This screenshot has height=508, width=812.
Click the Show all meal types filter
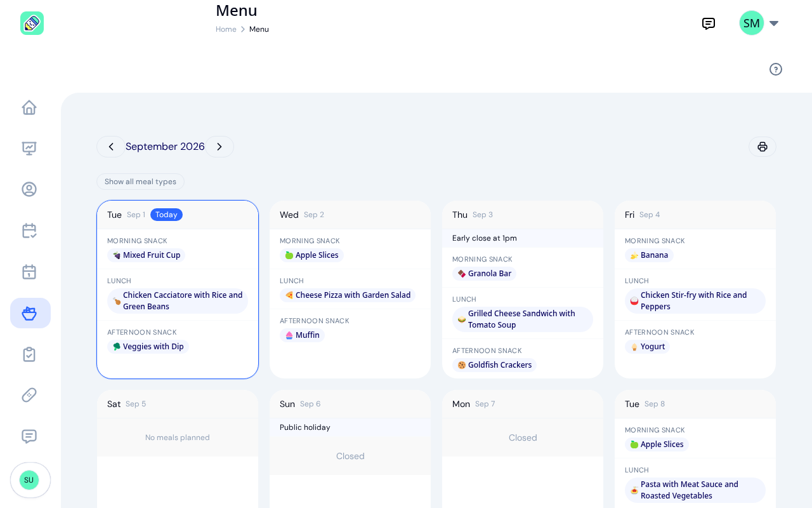140,182
